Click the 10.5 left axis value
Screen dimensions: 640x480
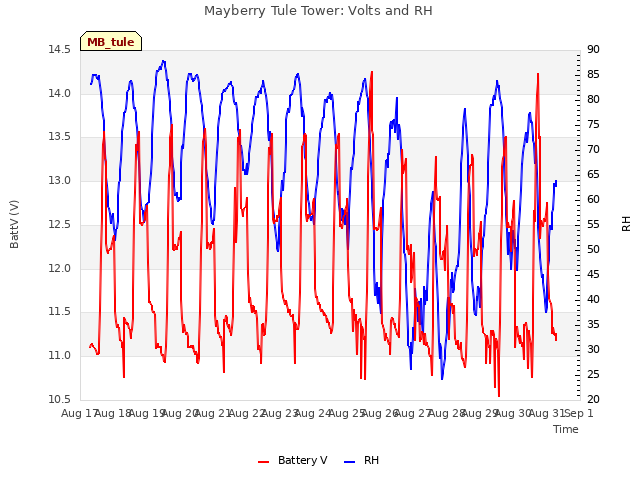click(x=59, y=399)
